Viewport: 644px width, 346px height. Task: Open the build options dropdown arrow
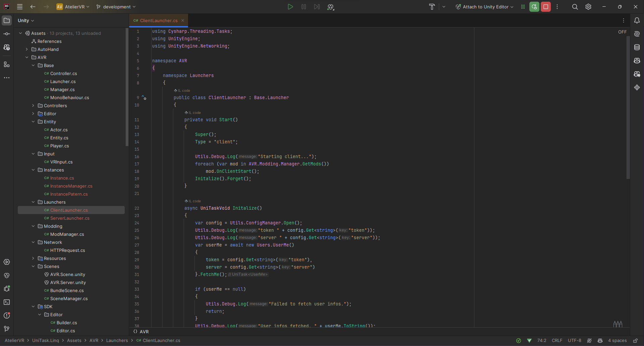(x=444, y=7)
